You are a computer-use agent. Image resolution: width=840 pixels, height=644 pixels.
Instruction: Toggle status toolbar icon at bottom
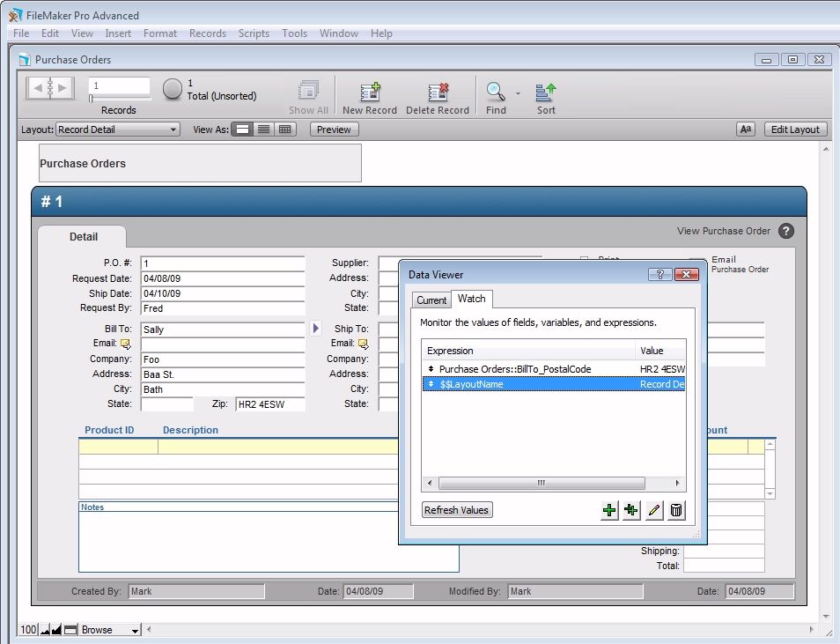(x=70, y=630)
